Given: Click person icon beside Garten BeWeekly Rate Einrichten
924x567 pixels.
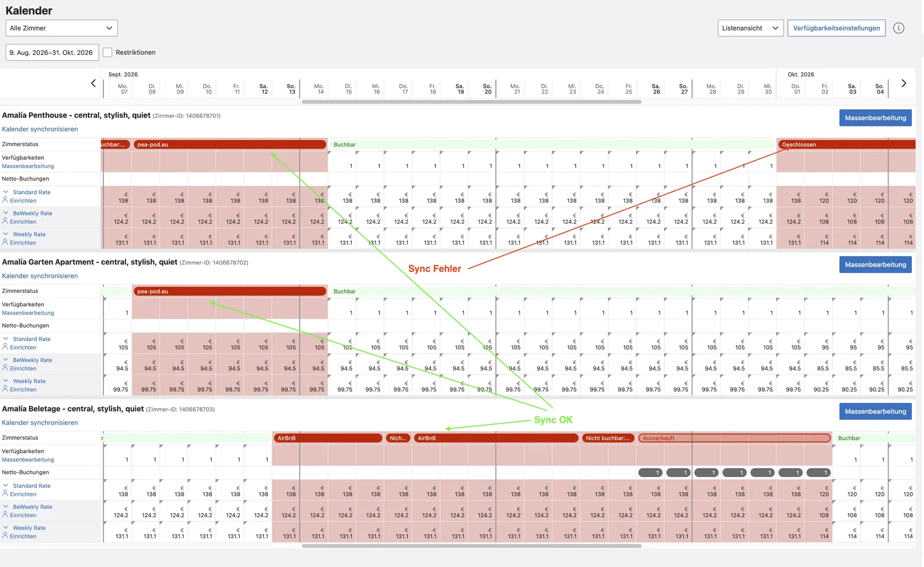Looking at the screenshot, I should tap(5, 368).
